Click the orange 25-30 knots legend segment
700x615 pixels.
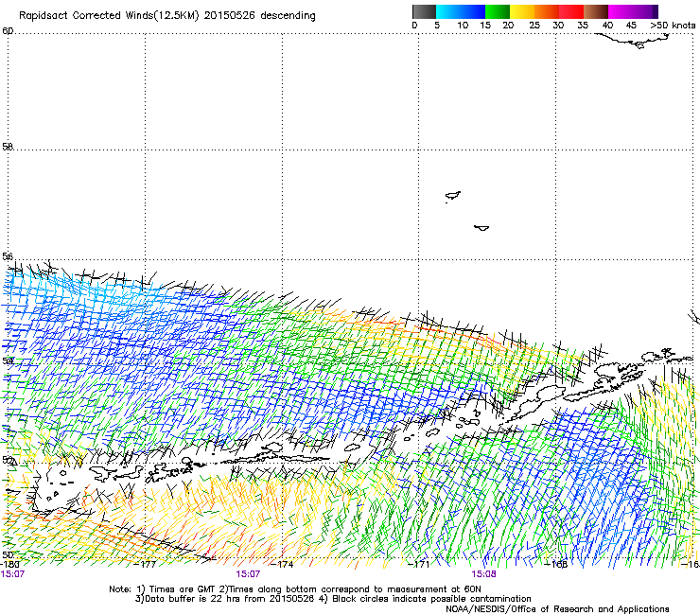point(546,11)
